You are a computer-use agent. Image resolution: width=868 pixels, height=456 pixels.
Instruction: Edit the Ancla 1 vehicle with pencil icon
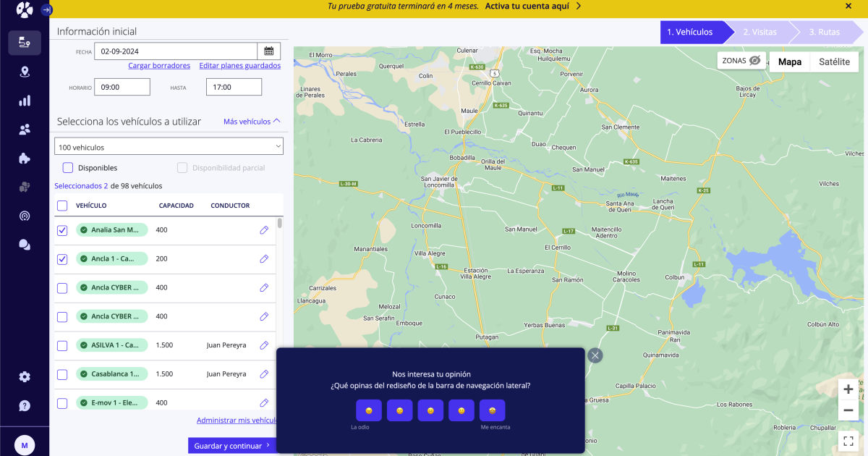(263, 258)
